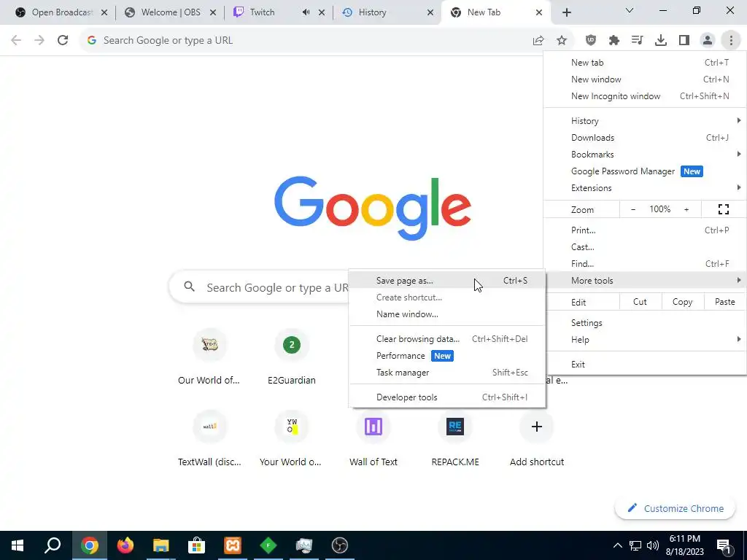
Task: Open the Our World of... shortcut
Action: [x=209, y=357]
